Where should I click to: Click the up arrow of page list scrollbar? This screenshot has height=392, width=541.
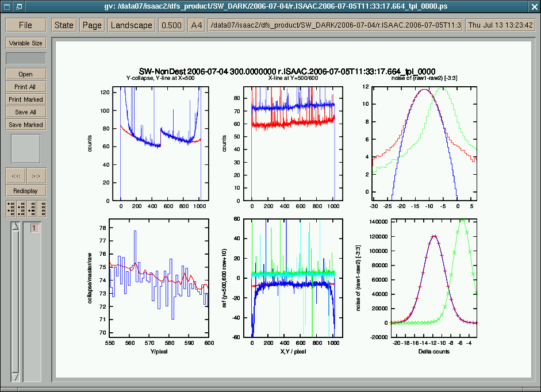point(16,228)
